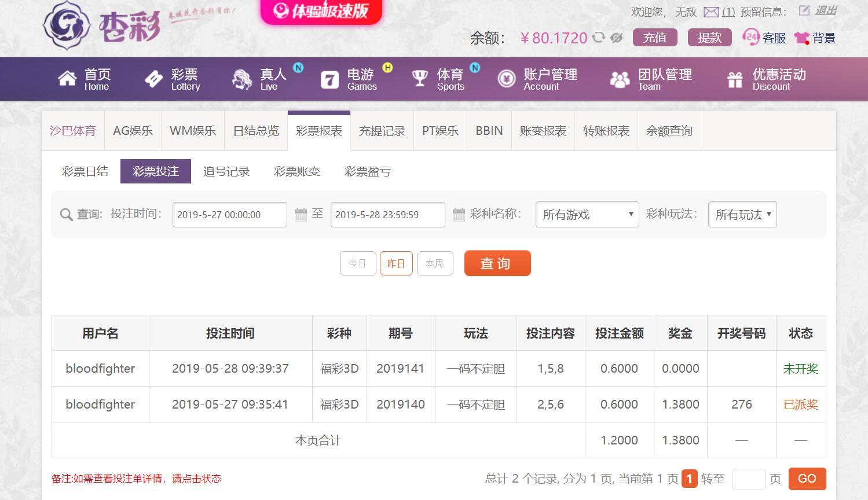This screenshot has height=500, width=868.
Task: Click the start date input field
Action: pyautogui.click(x=230, y=215)
